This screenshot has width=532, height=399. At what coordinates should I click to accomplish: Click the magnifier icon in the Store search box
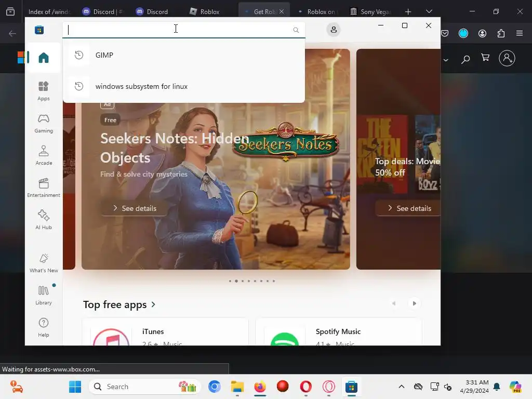click(x=296, y=30)
